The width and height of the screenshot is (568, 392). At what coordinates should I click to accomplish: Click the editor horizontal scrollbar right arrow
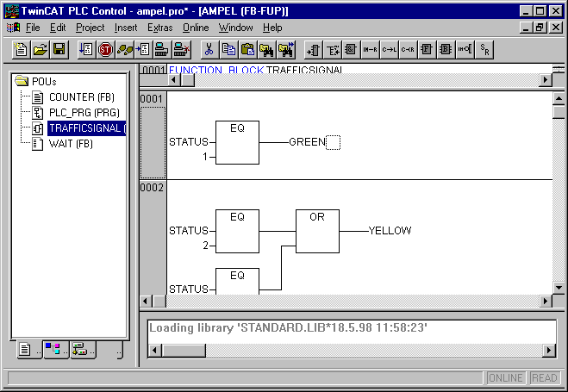coord(546,302)
